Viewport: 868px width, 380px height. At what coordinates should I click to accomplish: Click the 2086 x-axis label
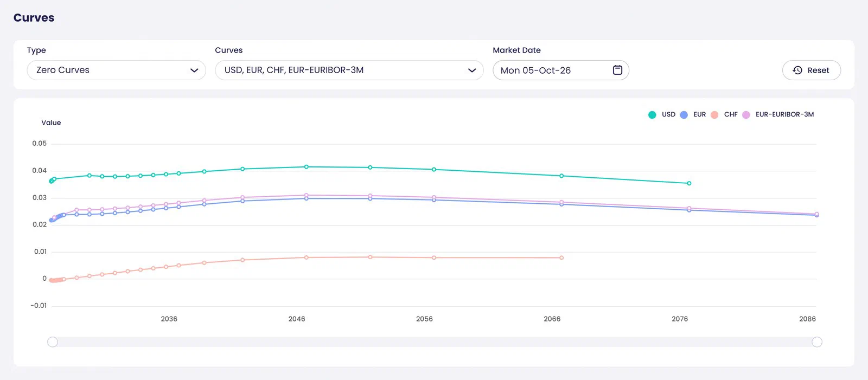(x=807, y=319)
